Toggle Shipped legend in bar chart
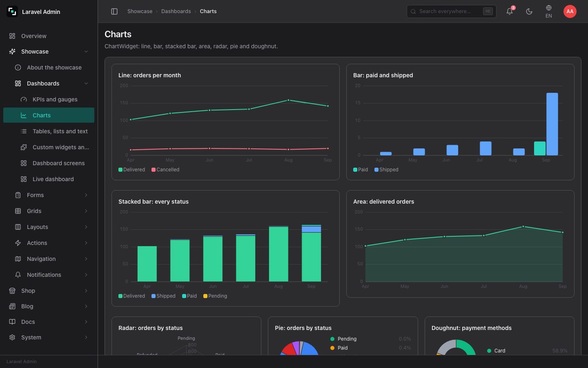 point(386,170)
